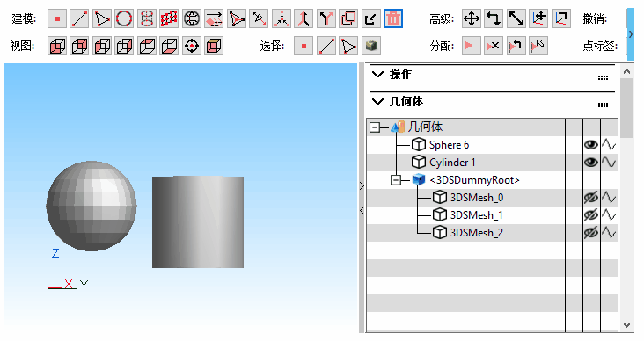Select the move arrows advanced tool
Viewport: 644px width, 341px height.
(472, 18)
